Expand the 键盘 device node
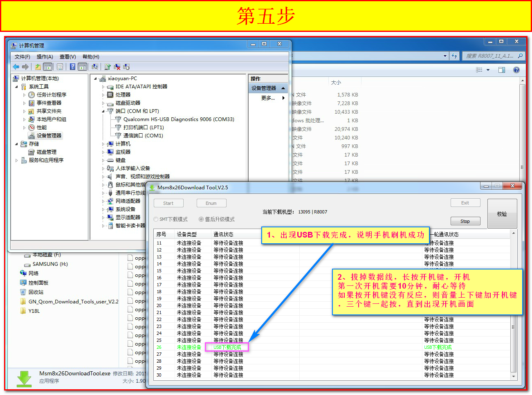 (103, 161)
